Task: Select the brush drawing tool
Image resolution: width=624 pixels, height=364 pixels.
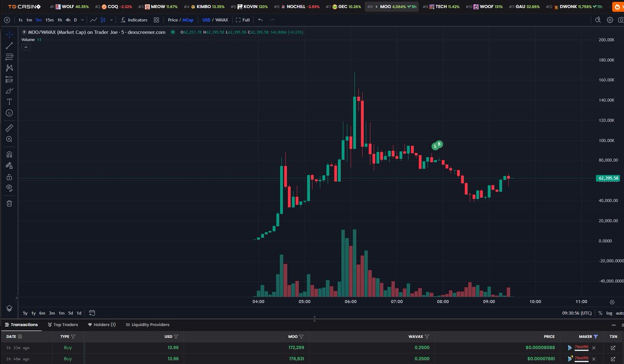Action: pos(9,90)
